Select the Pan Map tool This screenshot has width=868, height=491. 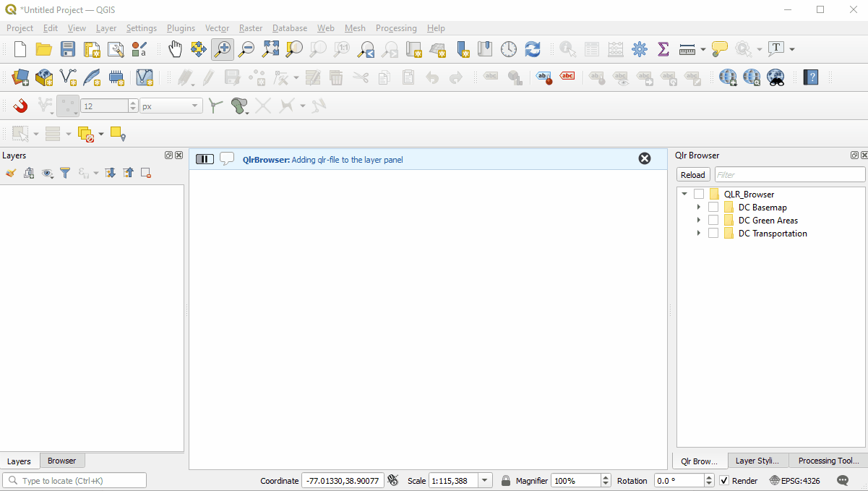[175, 49]
